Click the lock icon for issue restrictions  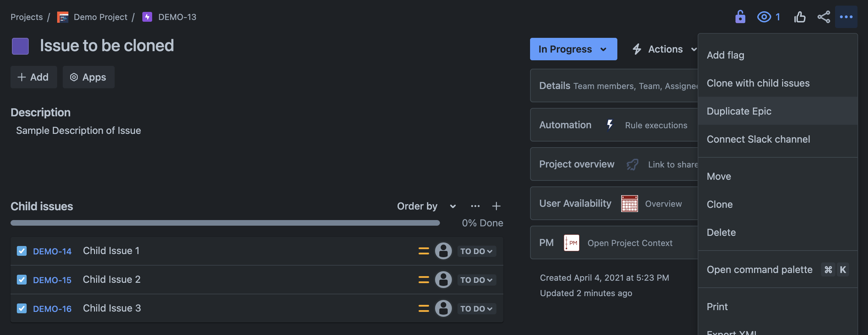click(740, 17)
